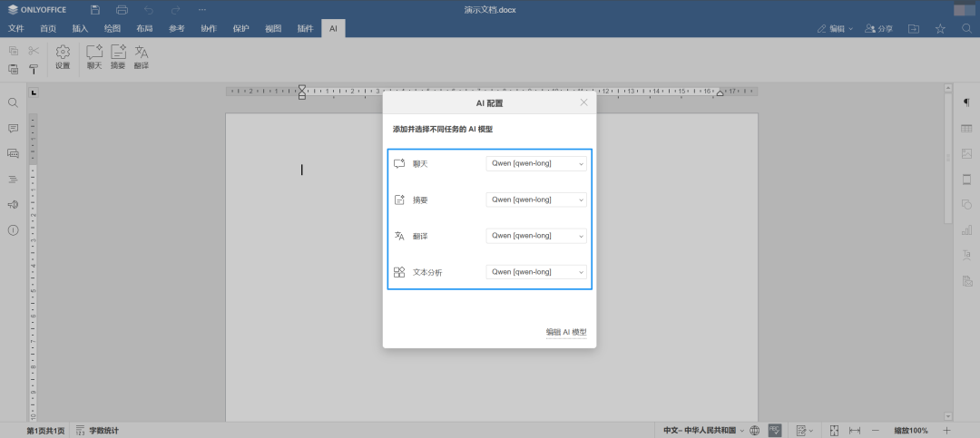This screenshot has height=438, width=980.
Task: Mark document as favorite with star
Action: pos(940,28)
